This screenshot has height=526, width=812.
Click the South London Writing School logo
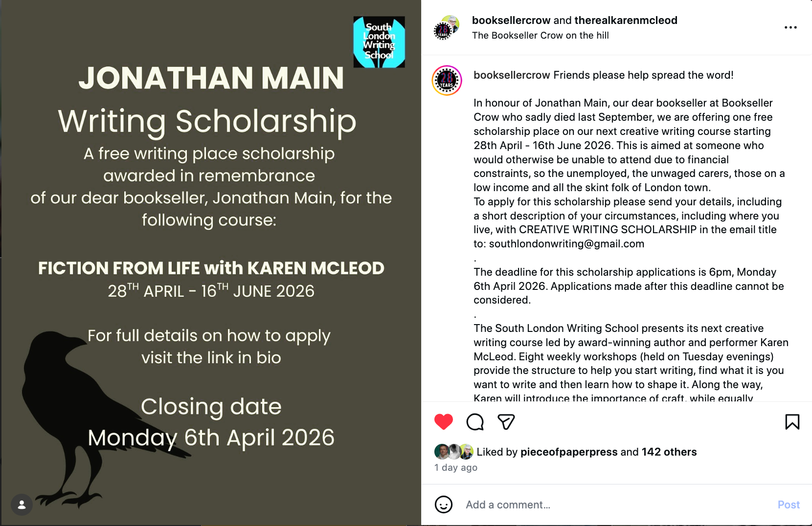click(x=379, y=42)
